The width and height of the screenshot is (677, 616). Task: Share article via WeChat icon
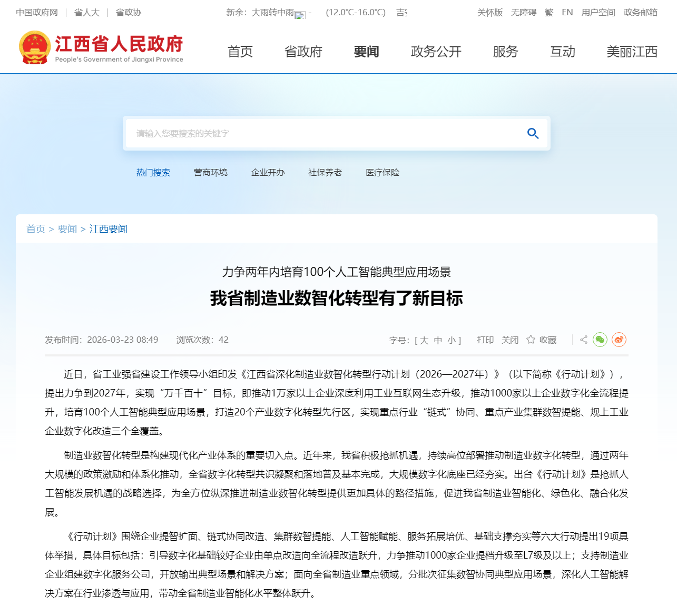(600, 340)
